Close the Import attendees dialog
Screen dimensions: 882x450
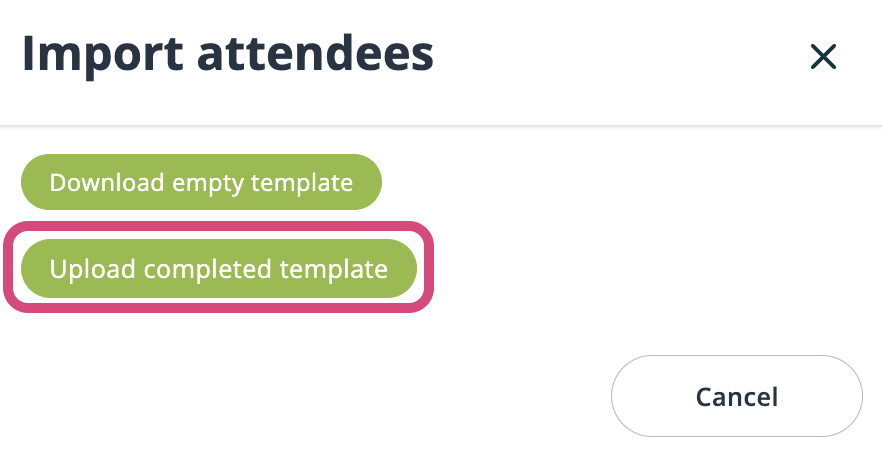[823, 58]
